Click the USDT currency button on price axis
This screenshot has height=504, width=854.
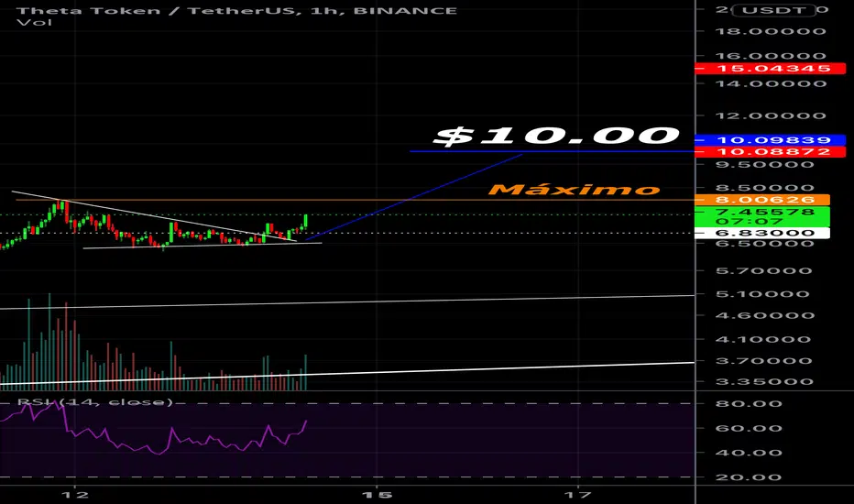774,10
